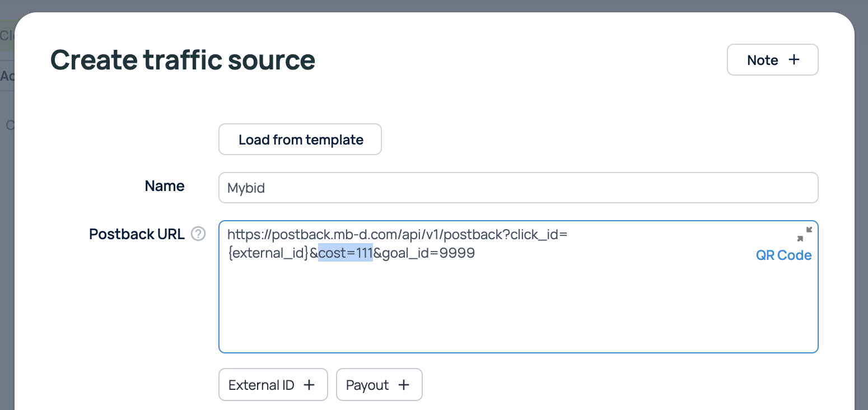
Task: Click the highlighted cost=111 text
Action: (345, 253)
